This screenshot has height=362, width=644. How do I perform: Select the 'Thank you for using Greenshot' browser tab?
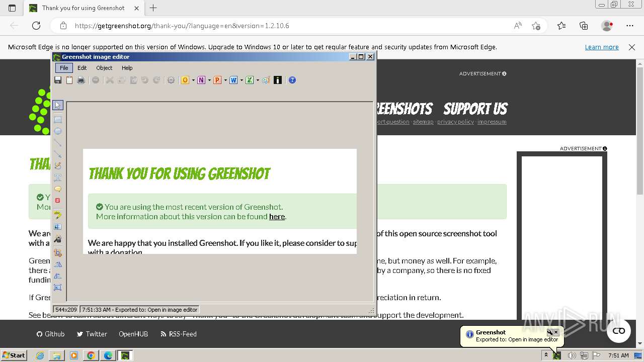tap(84, 8)
